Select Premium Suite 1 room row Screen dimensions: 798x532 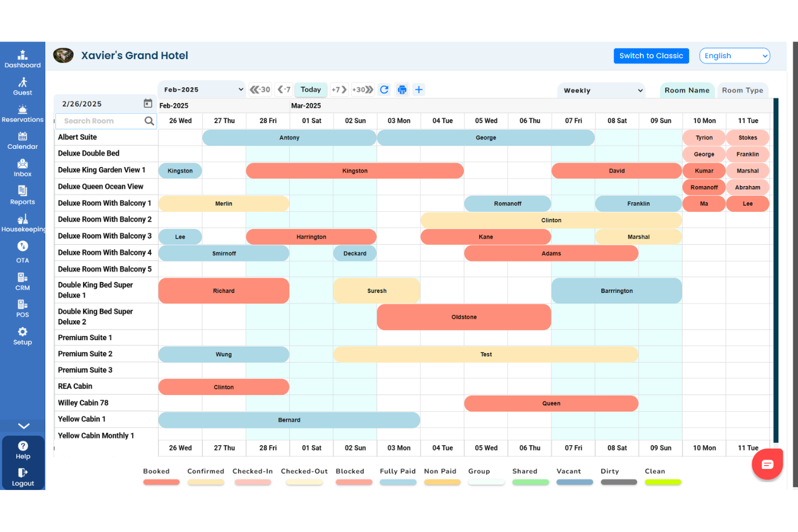107,338
